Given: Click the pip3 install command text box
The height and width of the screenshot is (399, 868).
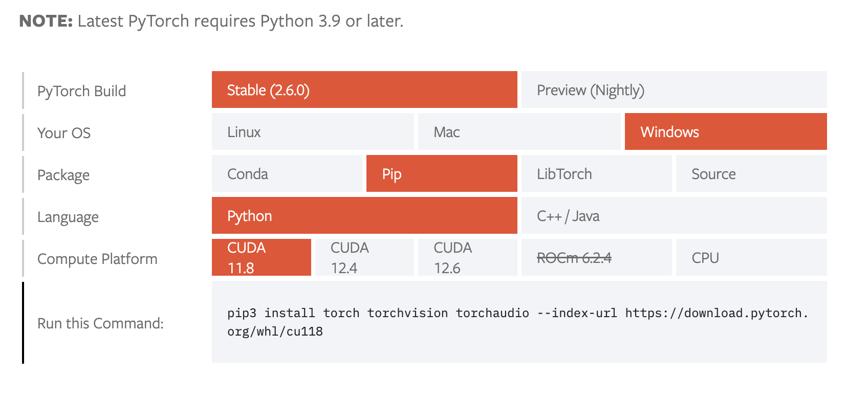Looking at the screenshot, I should (x=518, y=322).
